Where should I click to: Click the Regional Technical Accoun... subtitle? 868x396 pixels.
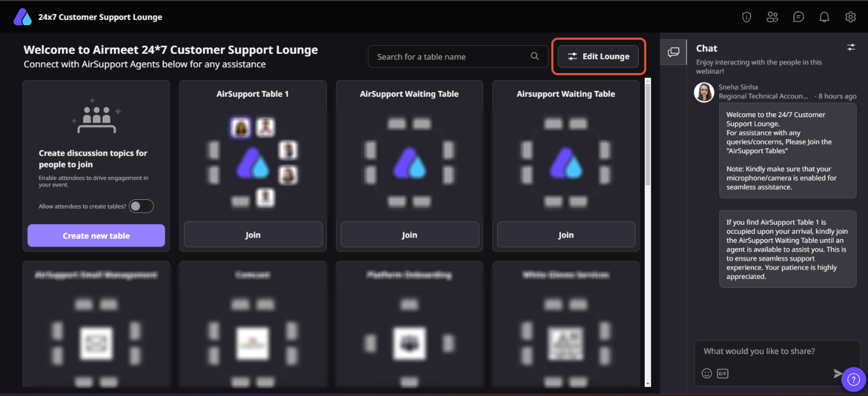[x=763, y=96]
